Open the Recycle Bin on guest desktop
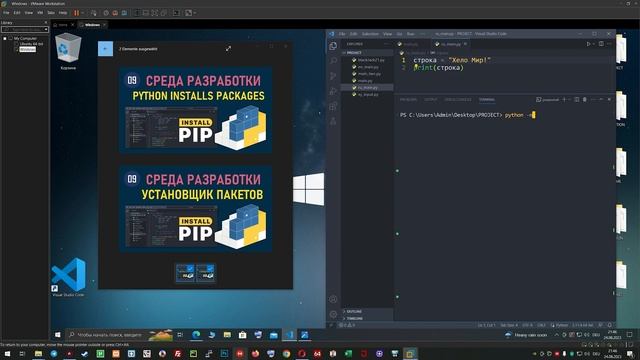 [68, 51]
